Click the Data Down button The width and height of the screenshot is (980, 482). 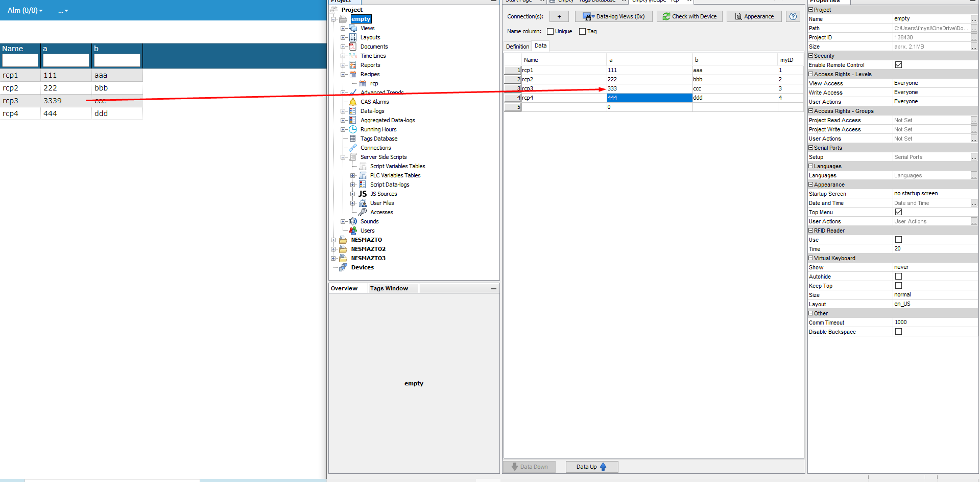pyautogui.click(x=529, y=467)
